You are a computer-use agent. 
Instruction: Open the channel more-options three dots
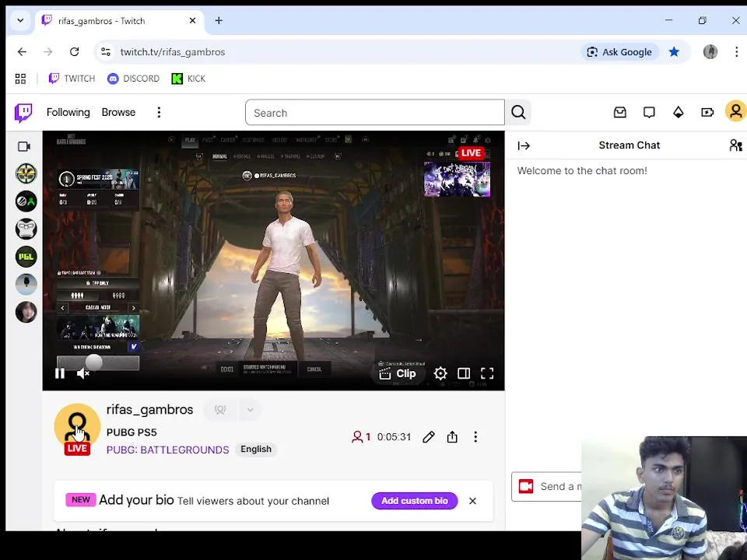click(475, 437)
